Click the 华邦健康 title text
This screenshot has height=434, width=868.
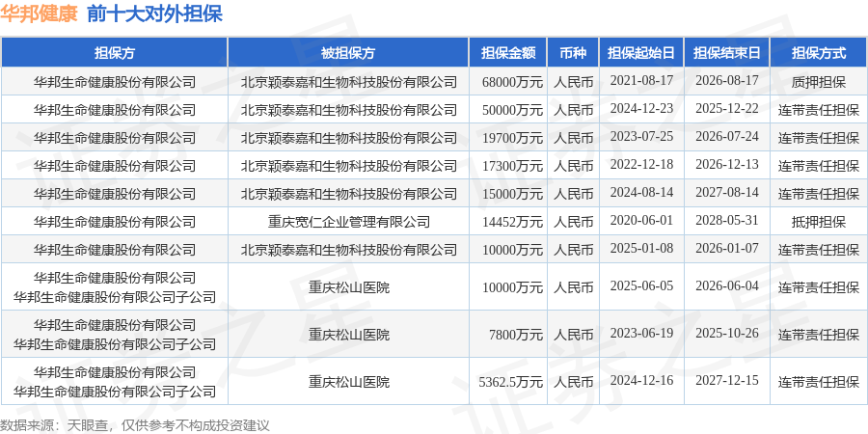(x=39, y=14)
